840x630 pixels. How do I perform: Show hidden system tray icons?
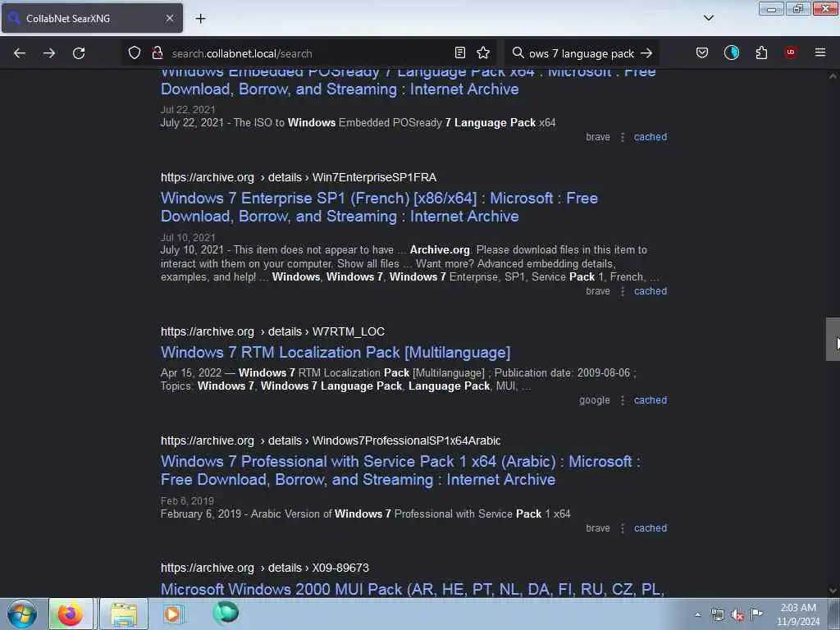(x=697, y=615)
